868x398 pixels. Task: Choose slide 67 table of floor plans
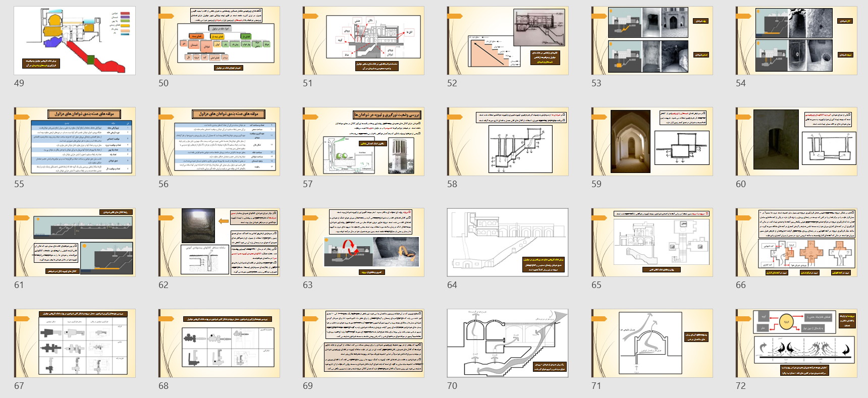(75, 344)
